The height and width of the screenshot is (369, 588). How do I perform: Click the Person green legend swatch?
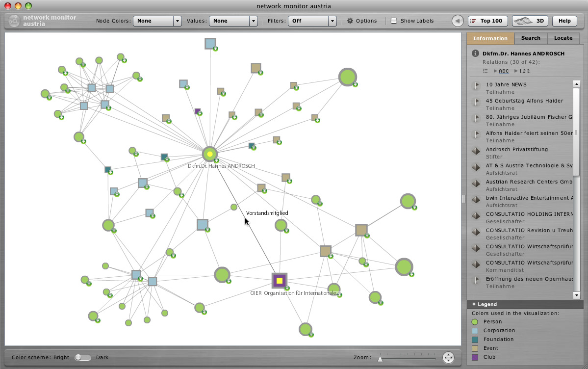click(475, 322)
